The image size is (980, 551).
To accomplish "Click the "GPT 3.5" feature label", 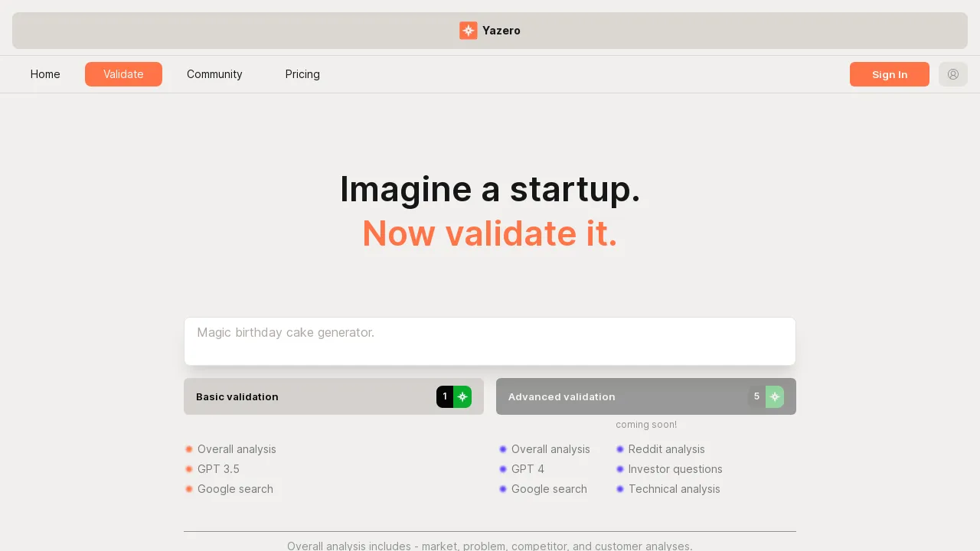I will (x=218, y=469).
